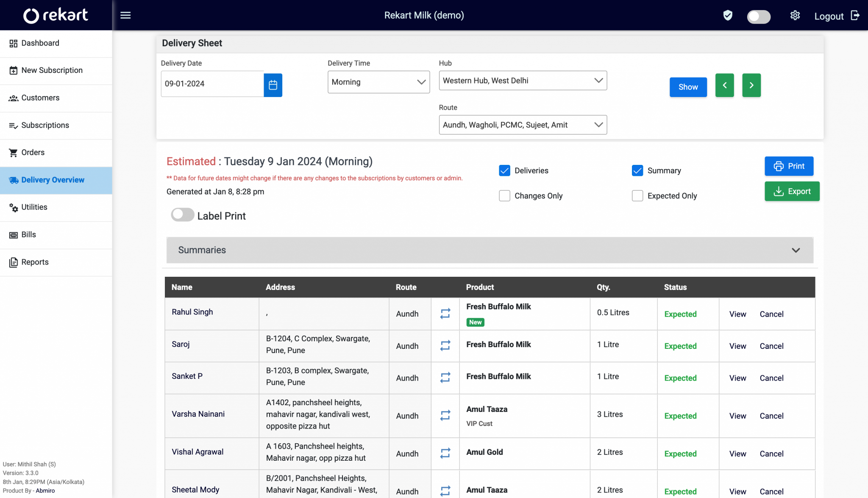Click the Customers people icon

14,98
